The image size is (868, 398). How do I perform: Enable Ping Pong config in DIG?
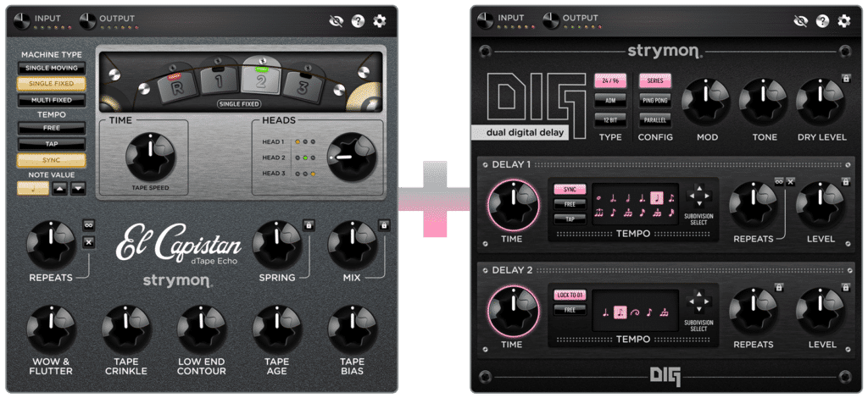(x=654, y=101)
